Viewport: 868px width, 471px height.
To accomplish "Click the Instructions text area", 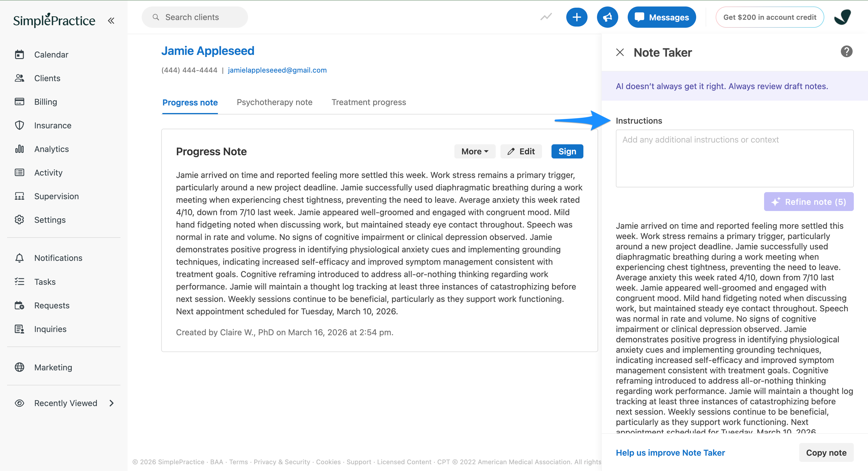I will (x=735, y=158).
